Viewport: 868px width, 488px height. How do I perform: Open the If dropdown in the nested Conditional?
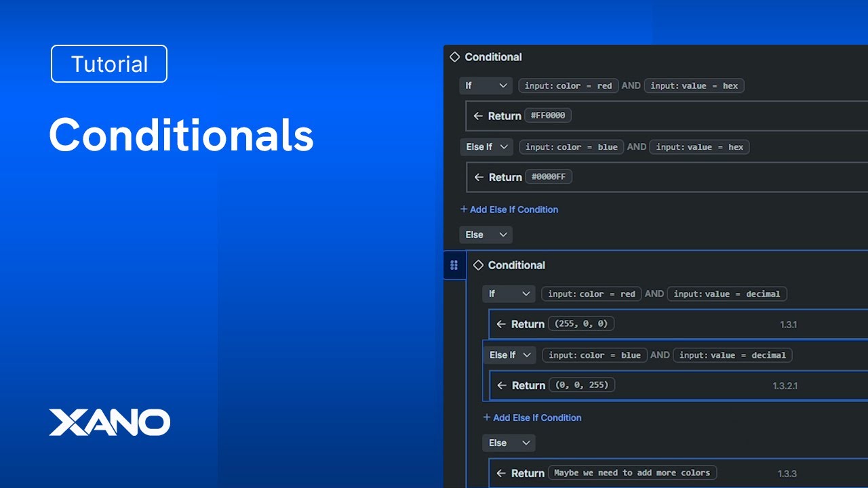[x=509, y=293]
